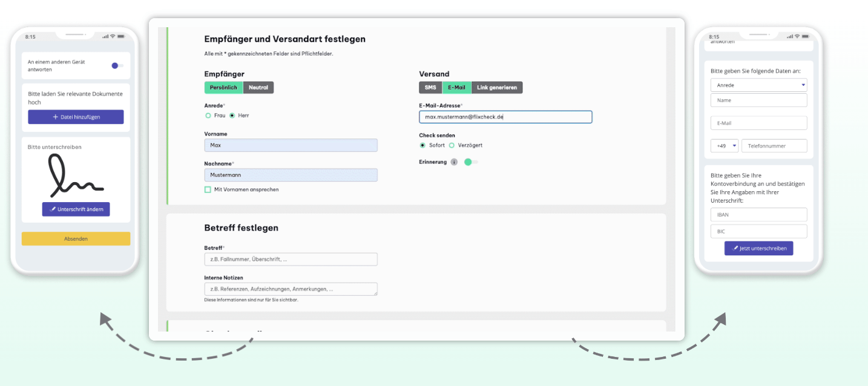Click the yellow Absenden button
This screenshot has width=868, height=386.
[76, 239]
